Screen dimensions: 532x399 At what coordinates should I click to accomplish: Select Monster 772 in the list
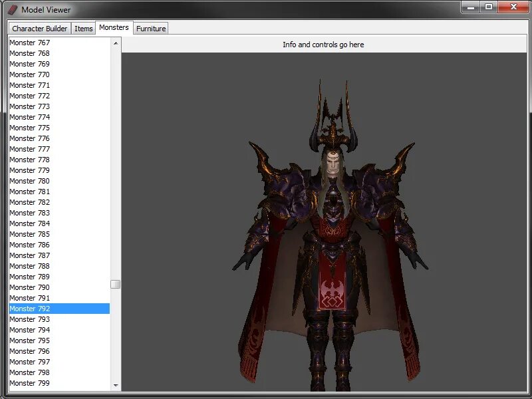59,96
